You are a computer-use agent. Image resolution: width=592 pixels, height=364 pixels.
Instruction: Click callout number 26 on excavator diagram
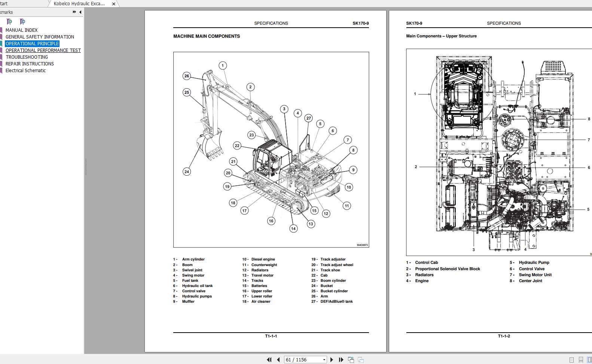[187, 76]
